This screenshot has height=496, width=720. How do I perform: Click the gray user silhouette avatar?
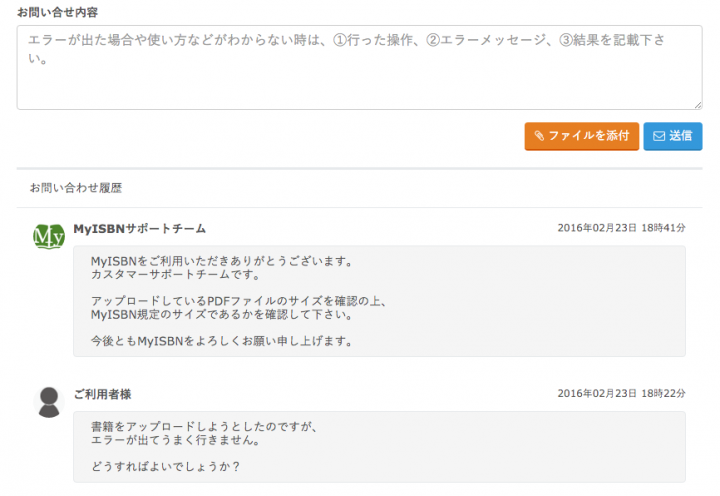click(49, 401)
